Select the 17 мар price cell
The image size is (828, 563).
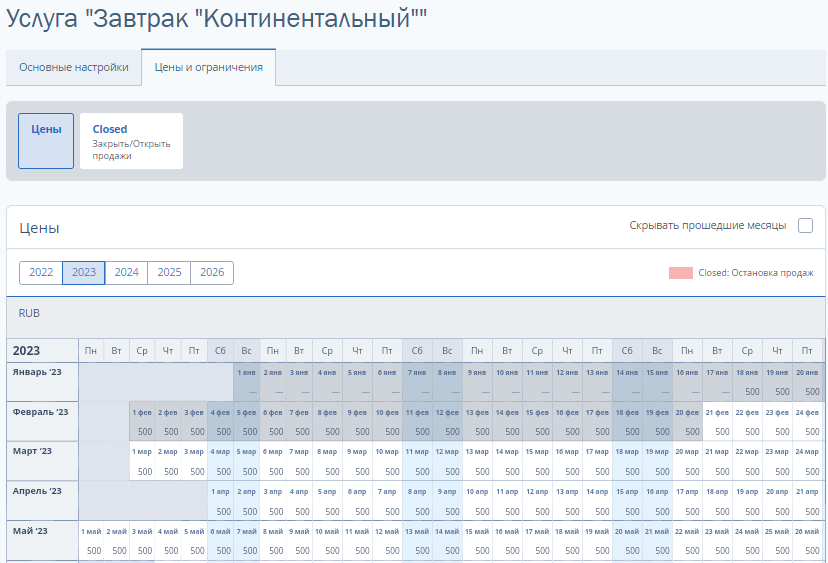coord(597,461)
